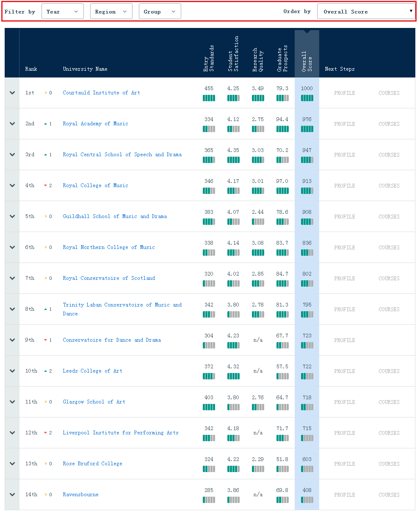This screenshot has height=514, width=420.
Task: Expand the Liverpool Institute for Performing Arts row
Action: pyautogui.click(x=12, y=433)
